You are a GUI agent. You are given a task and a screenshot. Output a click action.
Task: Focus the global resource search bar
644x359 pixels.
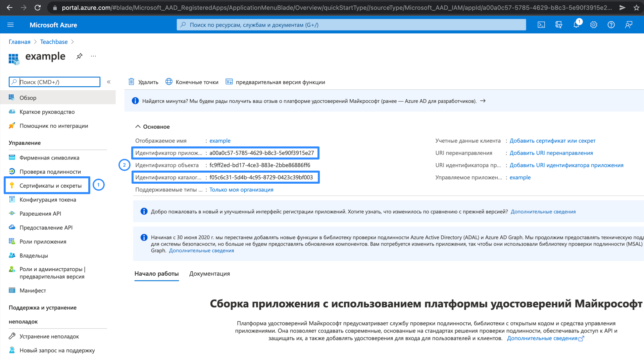[351, 25]
